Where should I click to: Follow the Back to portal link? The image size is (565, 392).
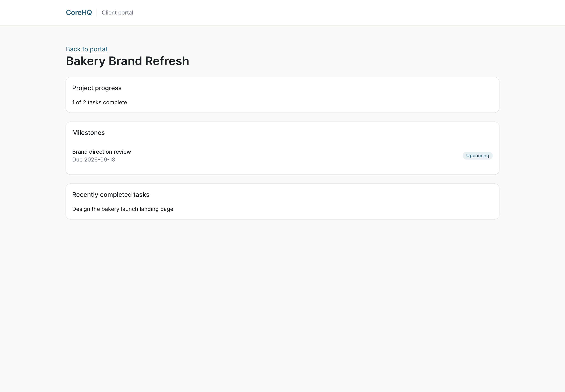pos(86,49)
